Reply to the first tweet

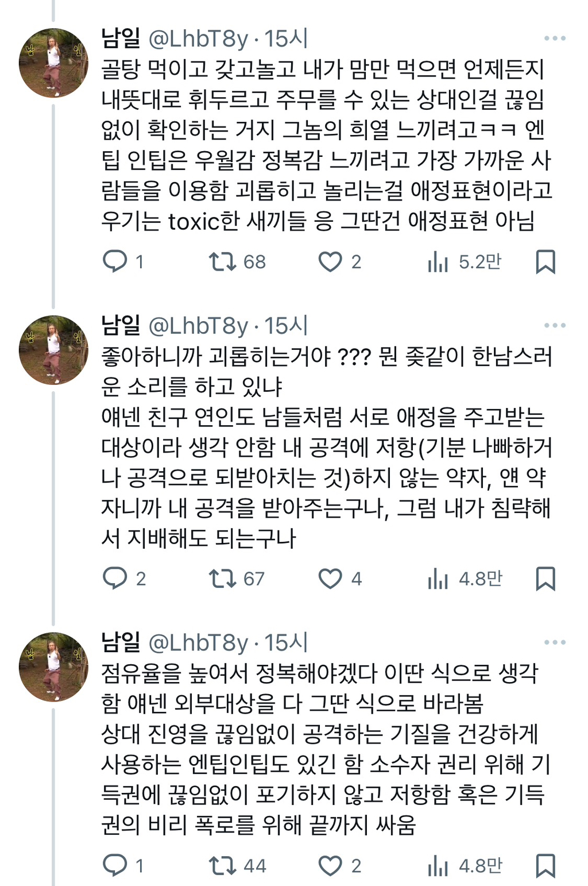coord(115,261)
